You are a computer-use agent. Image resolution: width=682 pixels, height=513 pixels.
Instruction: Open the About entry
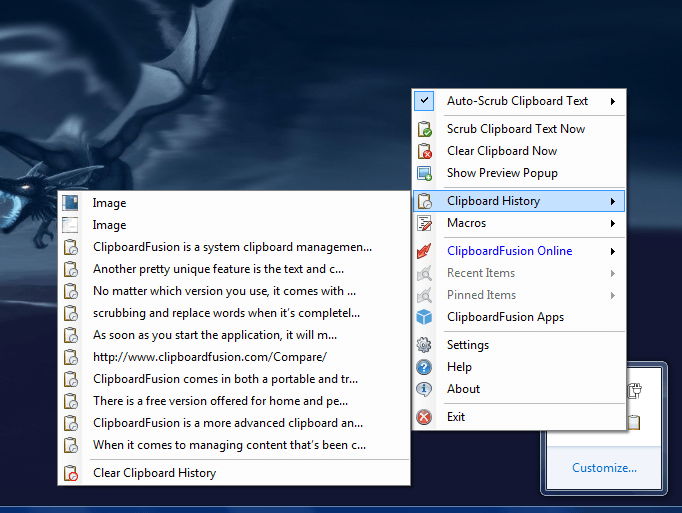coord(464,389)
